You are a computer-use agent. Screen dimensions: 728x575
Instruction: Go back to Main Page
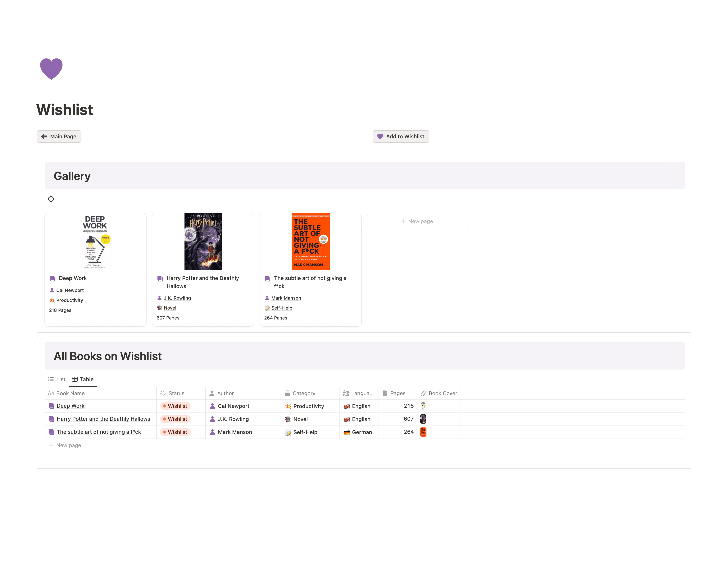click(x=59, y=136)
